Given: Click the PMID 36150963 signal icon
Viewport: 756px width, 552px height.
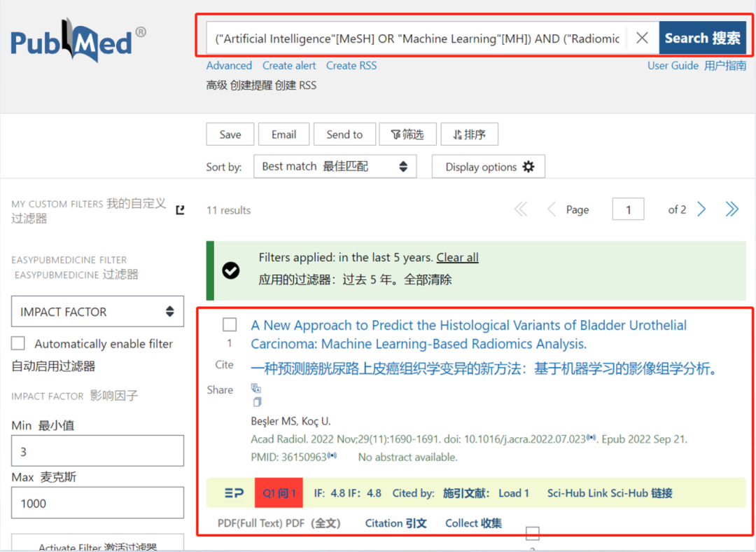Looking at the screenshot, I should click(x=332, y=455).
